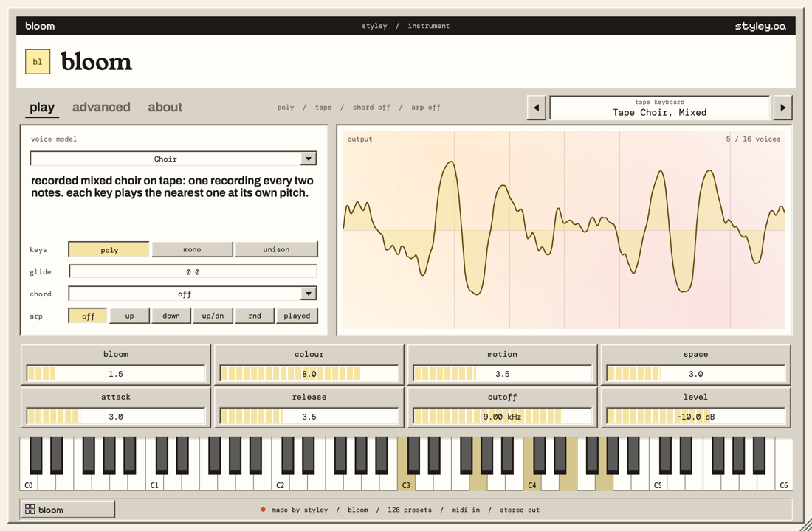Click the cutoff slider at 9.00 kHz

pos(502,417)
